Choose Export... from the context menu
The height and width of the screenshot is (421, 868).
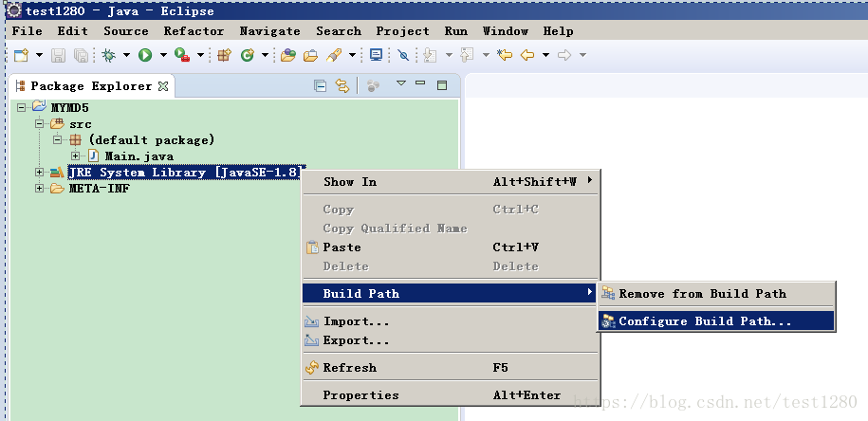451,340
